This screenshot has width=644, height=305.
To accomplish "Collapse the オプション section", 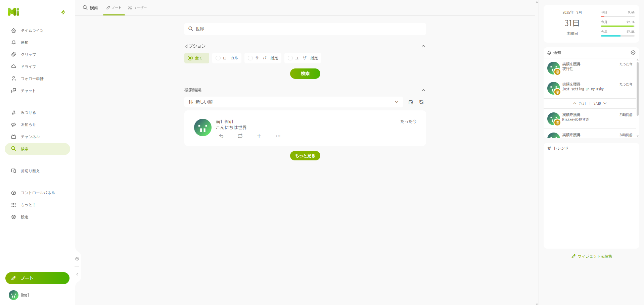I will tap(423, 46).
